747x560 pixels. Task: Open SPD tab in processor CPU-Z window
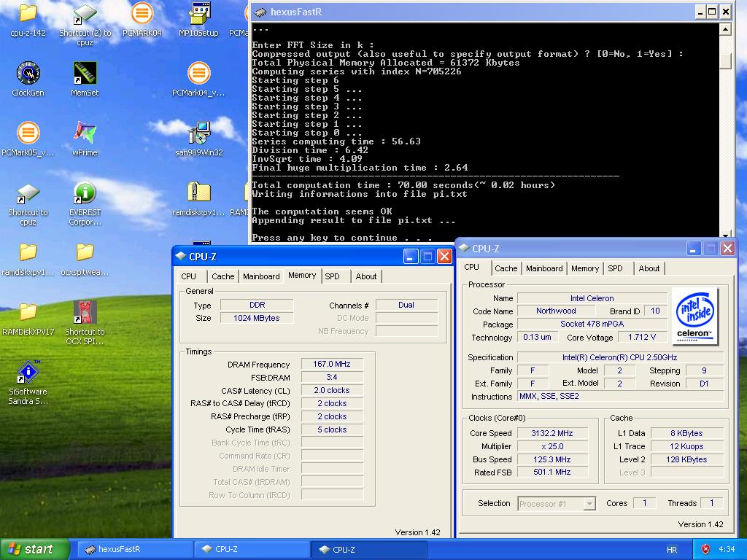coord(615,268)
